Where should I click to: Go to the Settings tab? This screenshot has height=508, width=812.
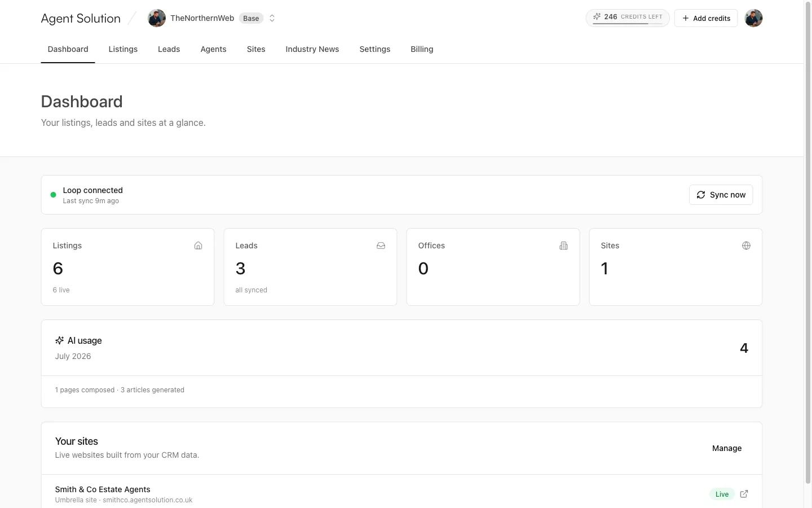point(374,49)
